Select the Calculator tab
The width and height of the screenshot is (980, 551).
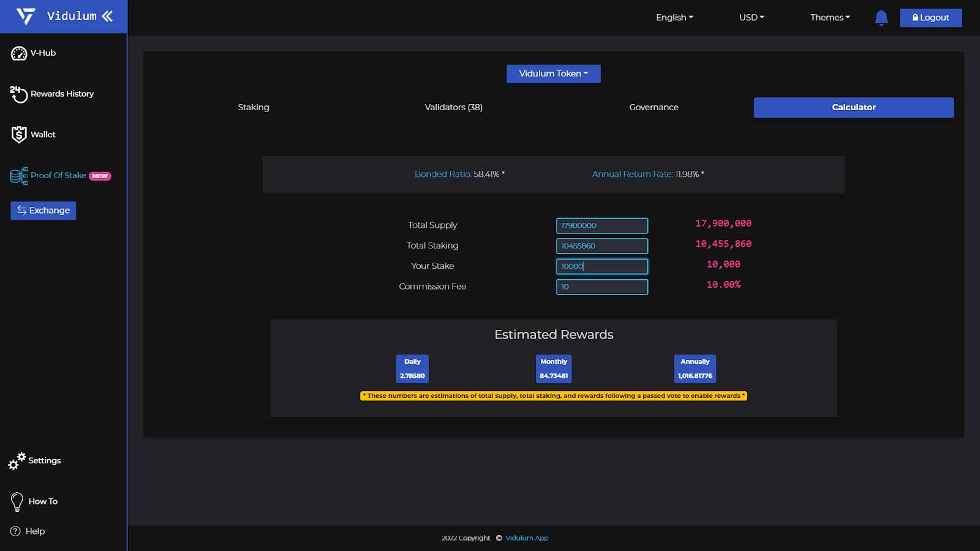click(854, 107)
